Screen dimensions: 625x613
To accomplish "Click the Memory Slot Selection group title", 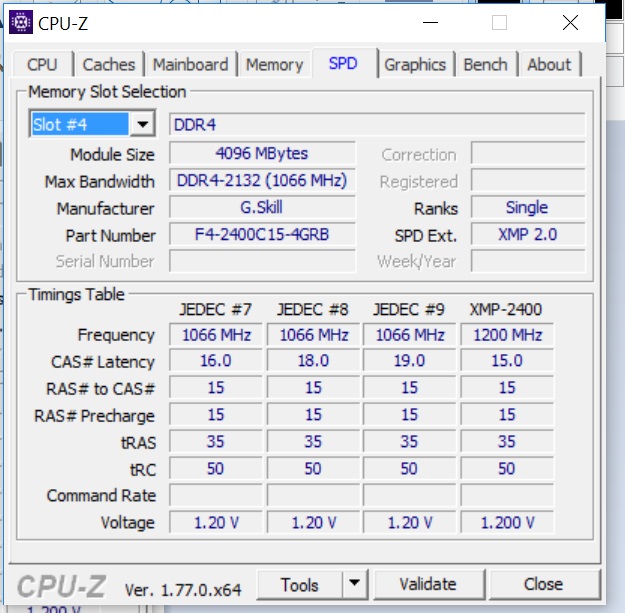I will click(x=107, y=92).
